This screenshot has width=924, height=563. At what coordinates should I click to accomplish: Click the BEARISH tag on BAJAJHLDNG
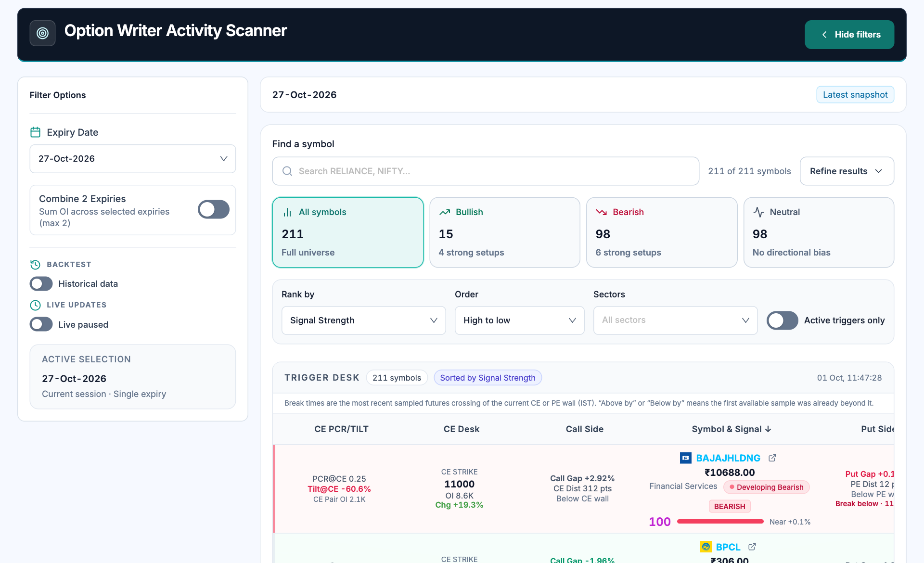click(730, 506)
